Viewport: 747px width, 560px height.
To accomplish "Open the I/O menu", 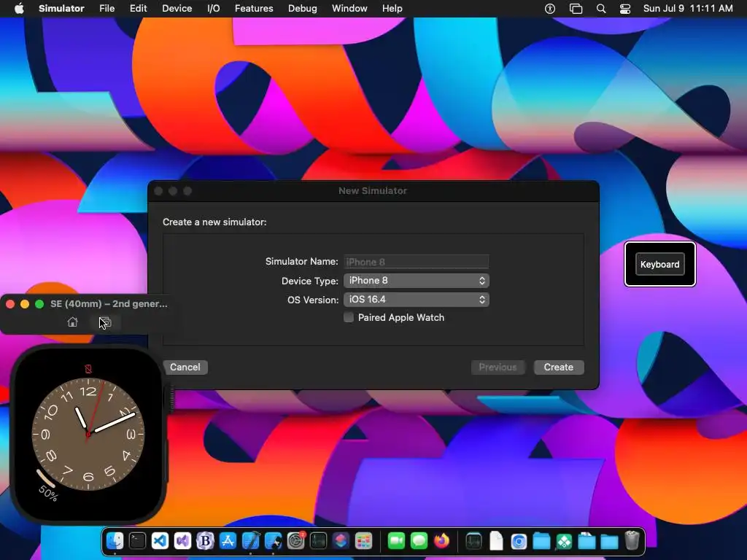I will (x=214, y=9).
